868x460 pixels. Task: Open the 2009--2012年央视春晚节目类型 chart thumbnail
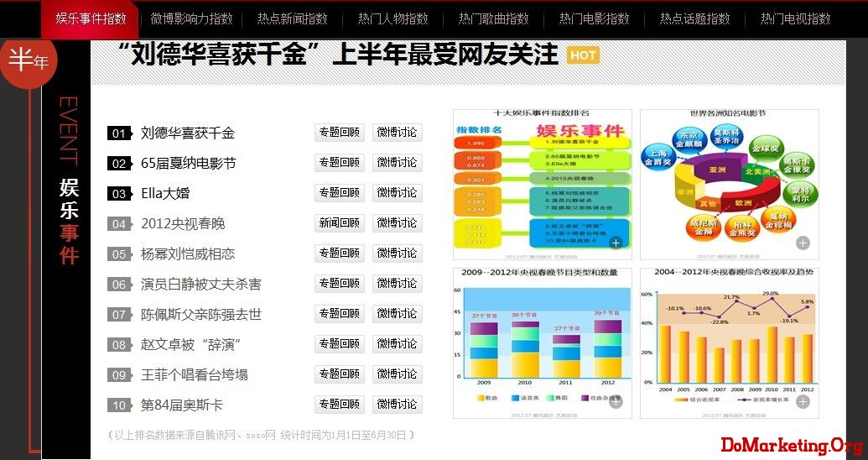pos(543,343)
